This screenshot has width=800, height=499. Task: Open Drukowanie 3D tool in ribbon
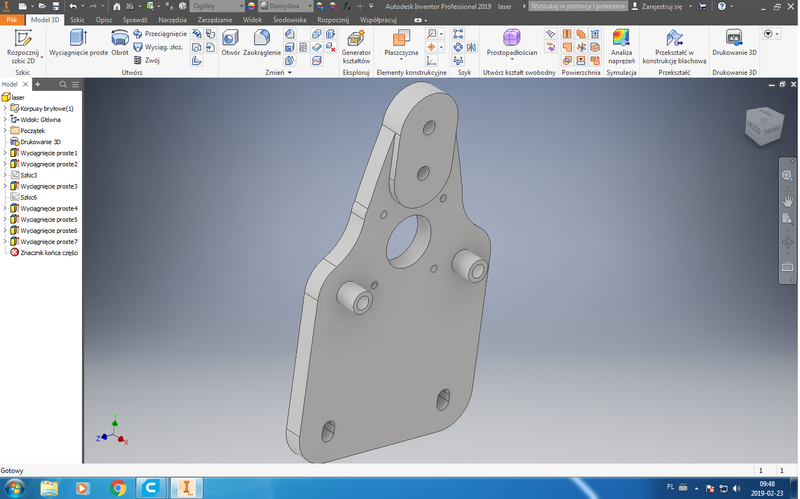pos(734,43)
